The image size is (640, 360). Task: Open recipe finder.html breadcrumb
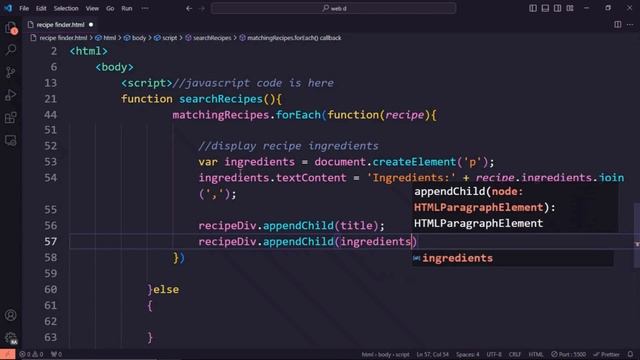tap(59, 38)
